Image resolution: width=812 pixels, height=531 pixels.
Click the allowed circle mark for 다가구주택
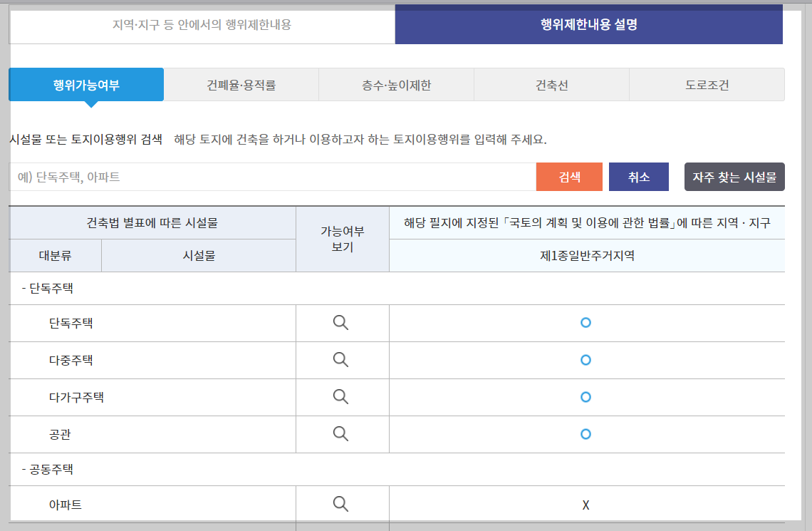tap(585, 397)
